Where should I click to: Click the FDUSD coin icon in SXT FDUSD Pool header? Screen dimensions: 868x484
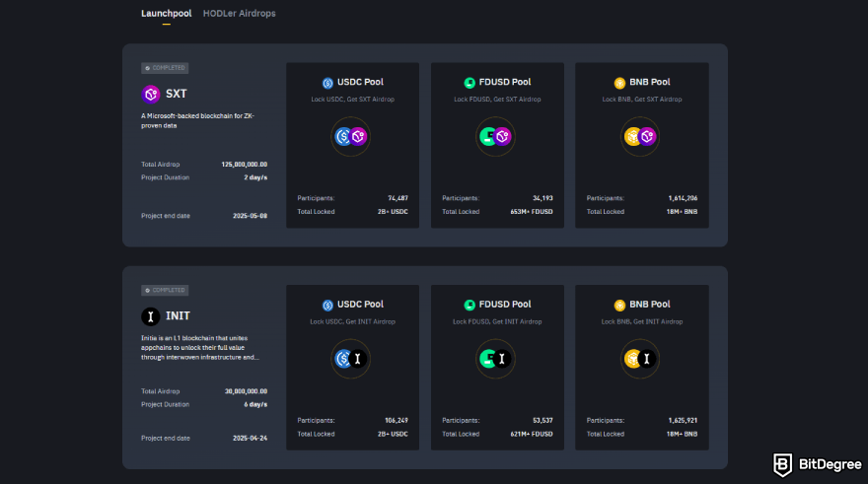click(470, 83)
